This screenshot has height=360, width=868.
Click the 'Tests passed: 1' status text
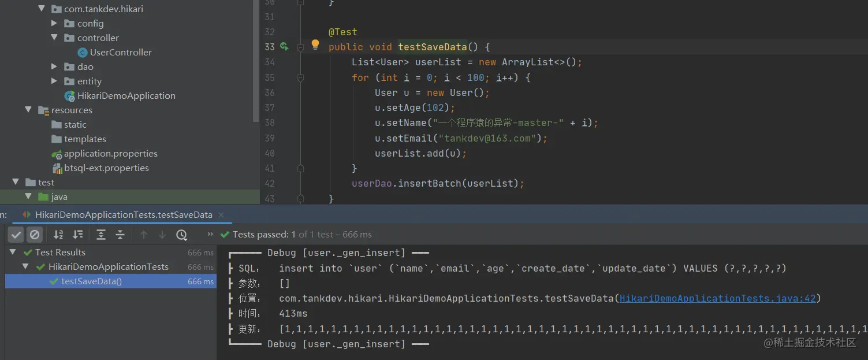click(264, 234)
